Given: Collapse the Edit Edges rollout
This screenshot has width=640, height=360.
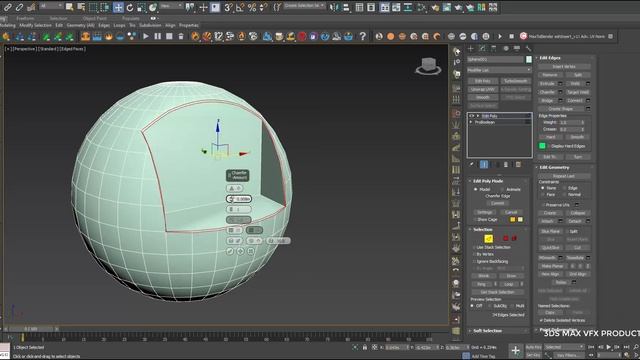Looking at the screenshot, I should click(x=551, y=58).
